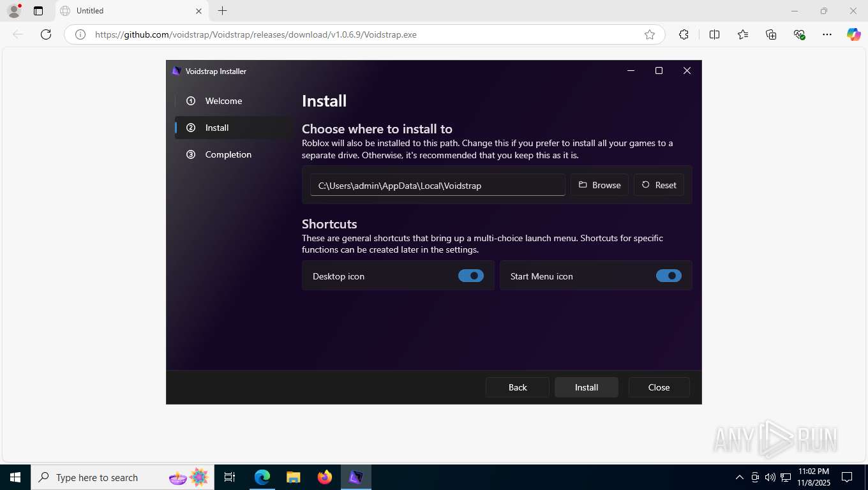Open the Completion step in sidebar
Screen dimensions: 868x490
click(x=234, y=154)
